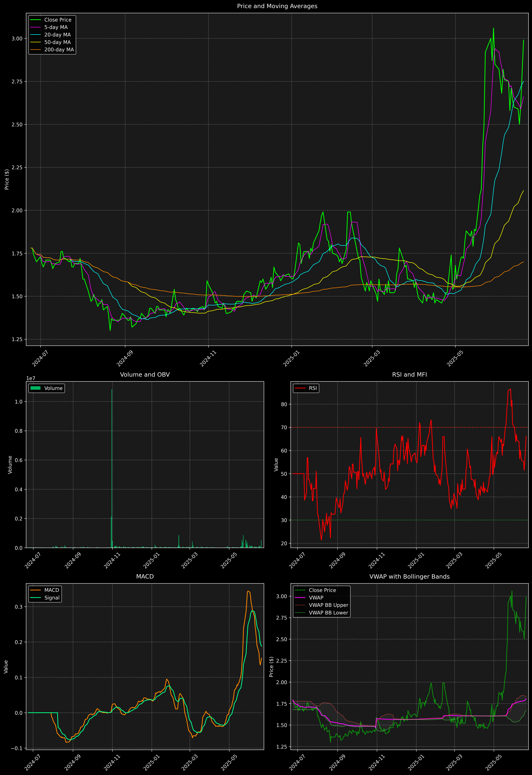532x775 pixels.
Task: Click the 30 y-axis tick of the RSI chart
Action: [x=284, y=520]
